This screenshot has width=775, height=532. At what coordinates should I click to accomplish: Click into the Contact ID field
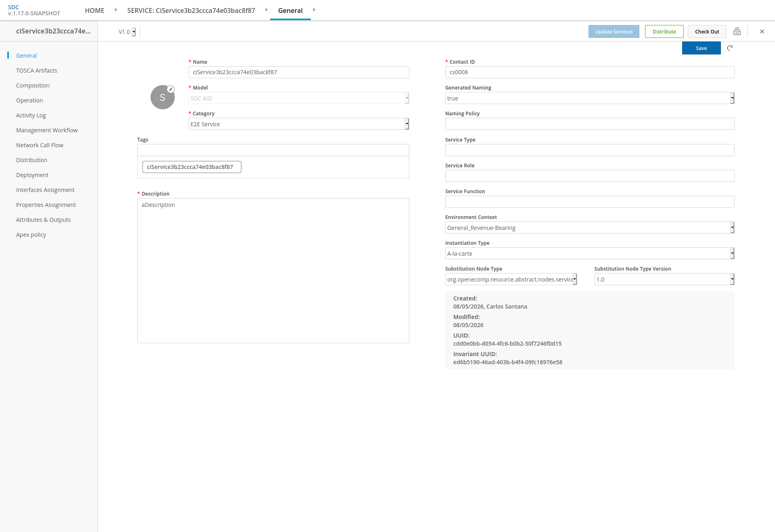(x=590, y=72)
